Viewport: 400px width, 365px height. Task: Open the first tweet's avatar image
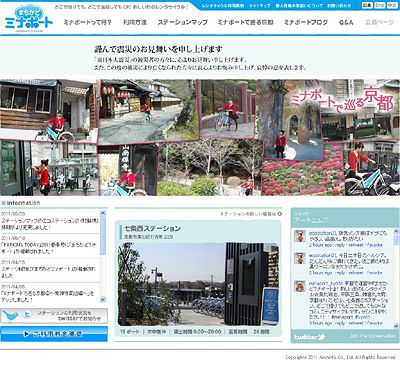(300, 236)
